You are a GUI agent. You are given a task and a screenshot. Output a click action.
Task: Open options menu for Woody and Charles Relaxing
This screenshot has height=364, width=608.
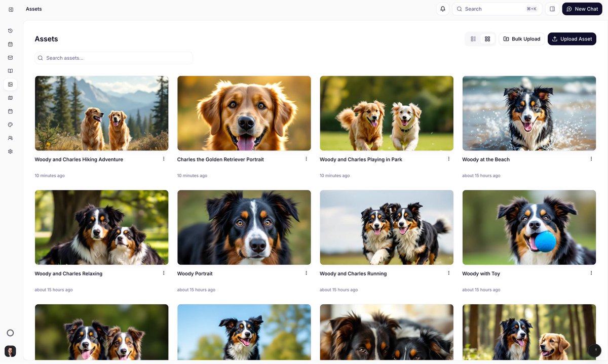tap(164, 273)
